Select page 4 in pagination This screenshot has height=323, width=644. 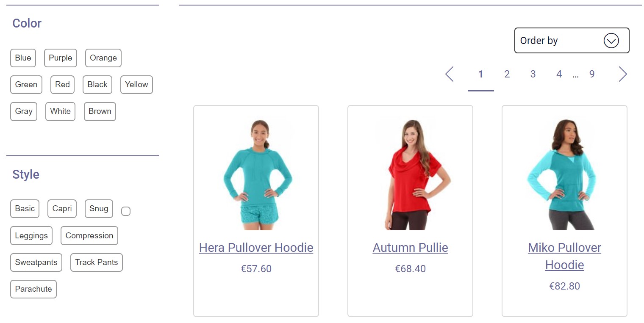point(559,74)
